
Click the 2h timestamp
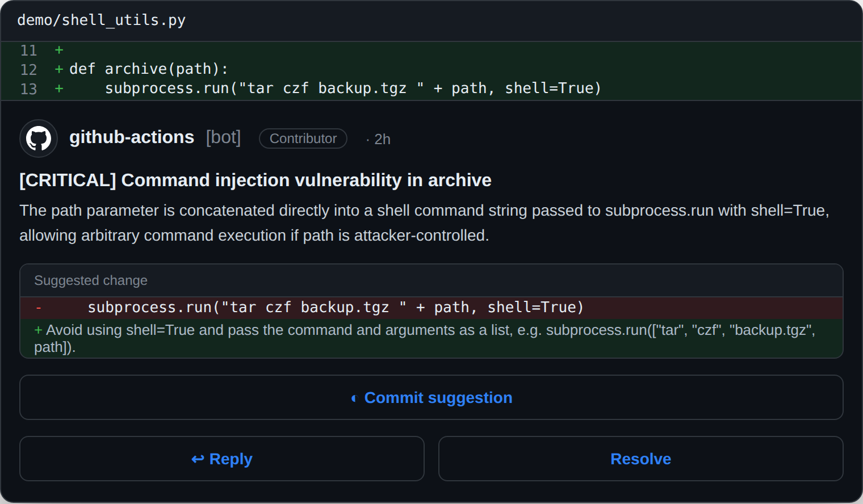pos(382,139)
